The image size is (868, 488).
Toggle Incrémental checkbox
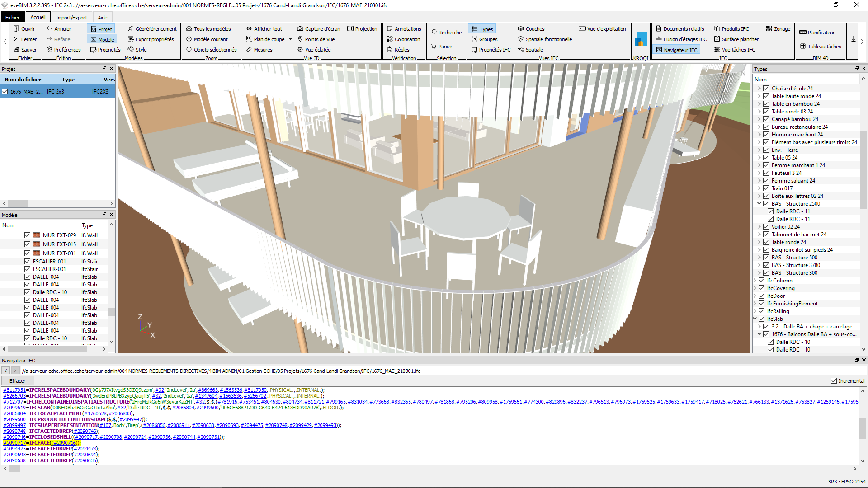[x=834, y=381]
